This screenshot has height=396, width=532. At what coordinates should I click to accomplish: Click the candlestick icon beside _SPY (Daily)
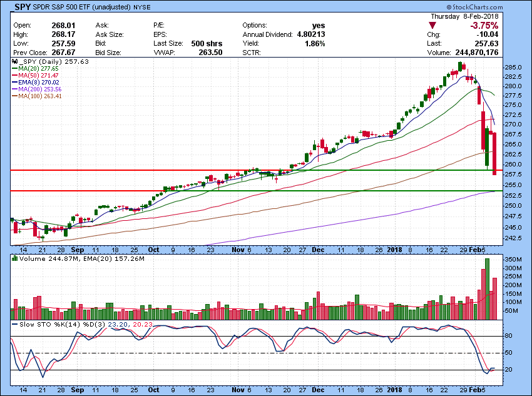tap(14, 62)
